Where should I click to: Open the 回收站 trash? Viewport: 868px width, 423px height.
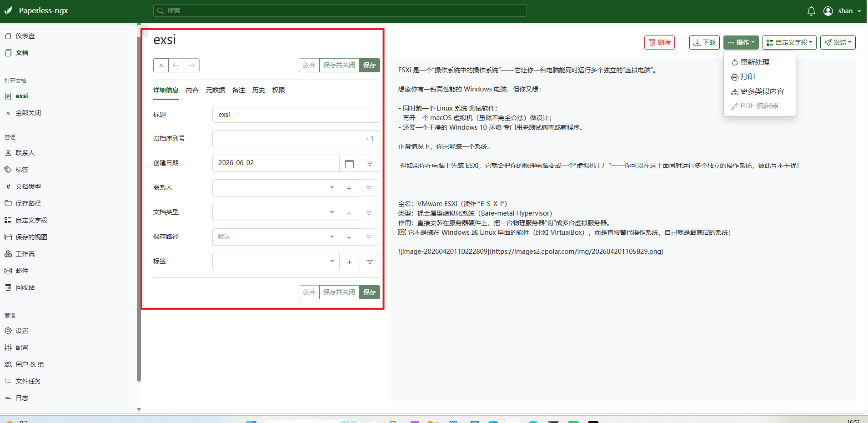tap(20, 287)
